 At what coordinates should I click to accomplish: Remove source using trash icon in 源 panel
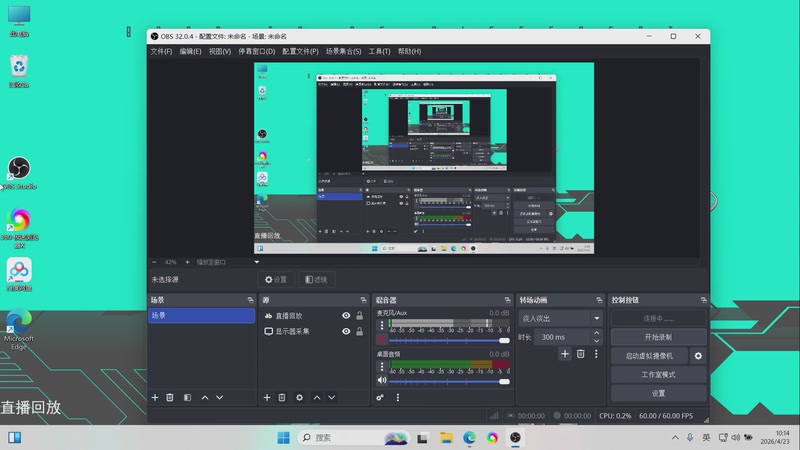282,397
